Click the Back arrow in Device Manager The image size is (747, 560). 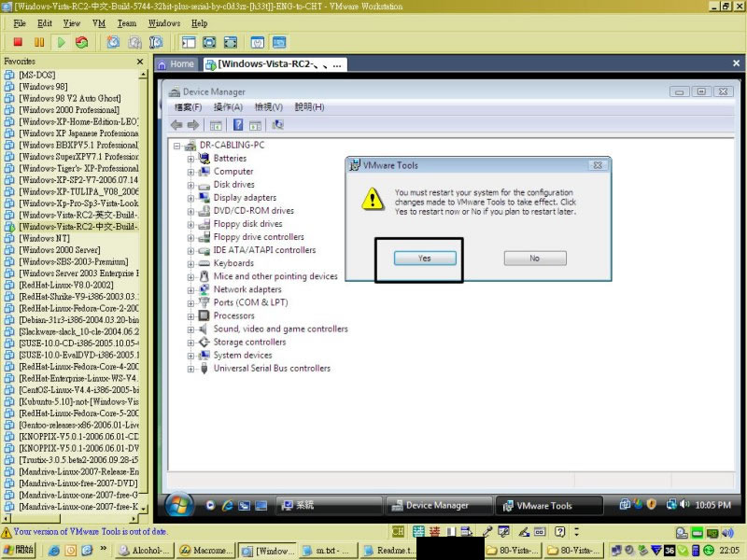pyautogui.click(x=176, y=125)
